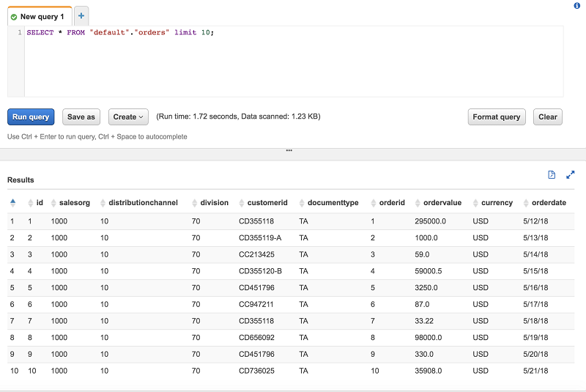Open the Create dropdown menu
Image resolution: width=586 pixels, height=392 pixels.
129,117
